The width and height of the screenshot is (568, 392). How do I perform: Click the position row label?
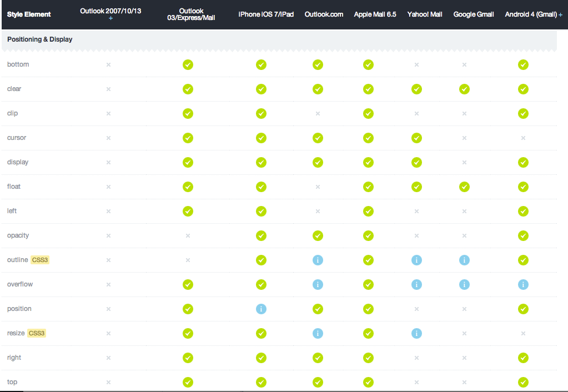tap(19, 309)
